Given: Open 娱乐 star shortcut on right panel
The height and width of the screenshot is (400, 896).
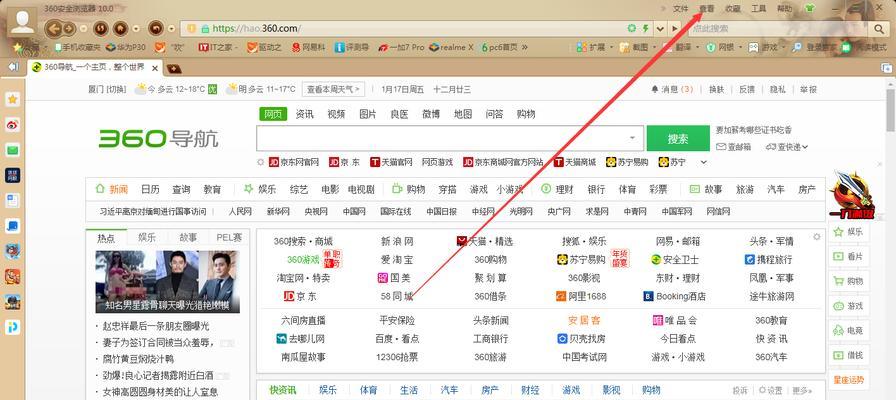Looking at the screenshot, I should pyautogui.click(x=849, y=232).
